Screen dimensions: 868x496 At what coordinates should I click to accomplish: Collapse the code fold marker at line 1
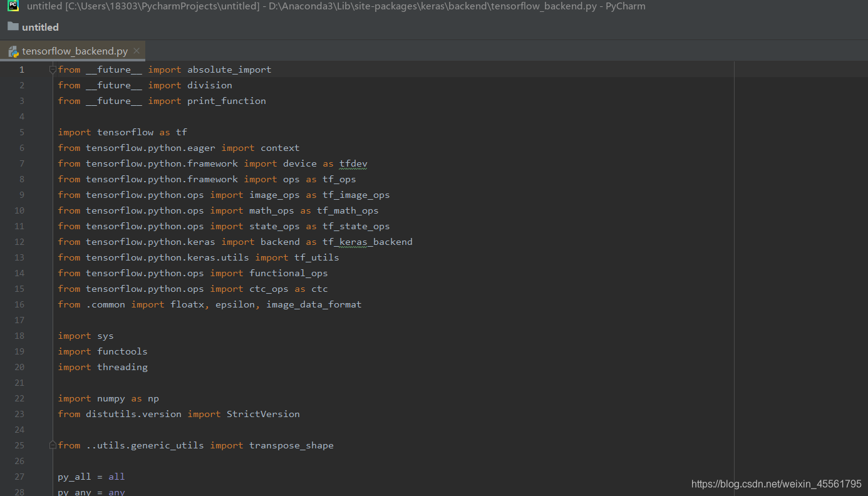pyautogui.click(x=52, y=69)
